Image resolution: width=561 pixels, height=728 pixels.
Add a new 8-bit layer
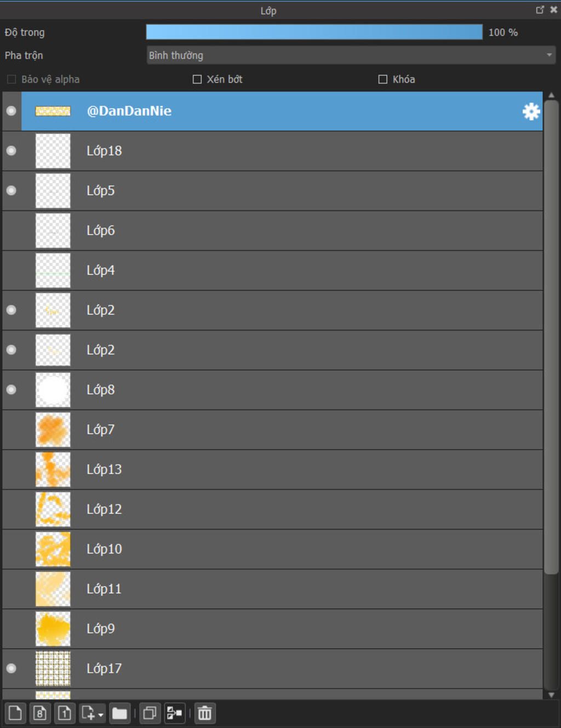tap(40, 713)
